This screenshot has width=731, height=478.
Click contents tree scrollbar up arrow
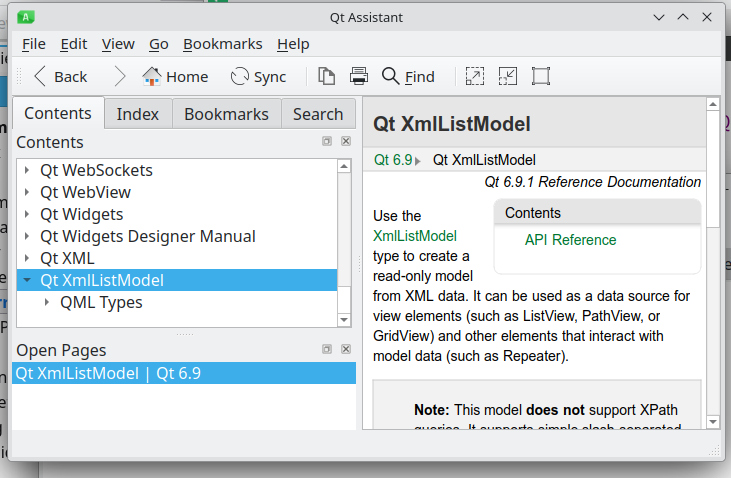[344, 166]
